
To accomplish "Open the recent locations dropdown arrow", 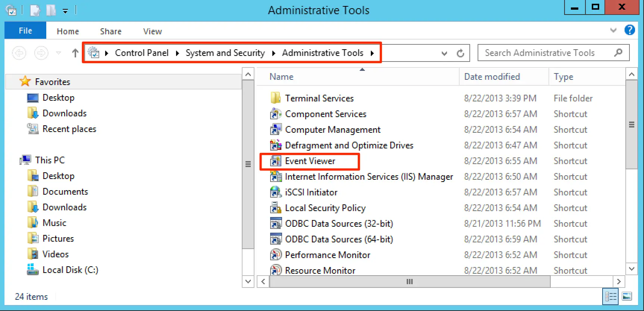I will pyautogui.click(x=59, y=53).
